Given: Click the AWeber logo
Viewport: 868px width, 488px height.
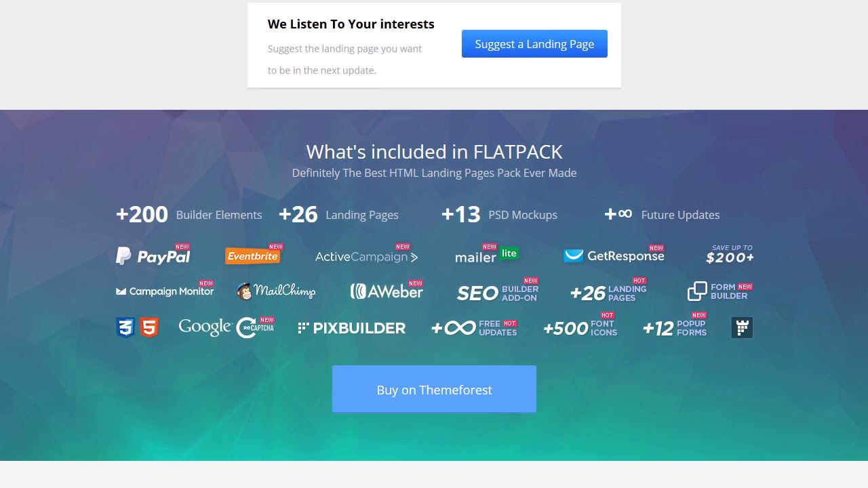Looking at the screenshot, I should click(387, 291).
